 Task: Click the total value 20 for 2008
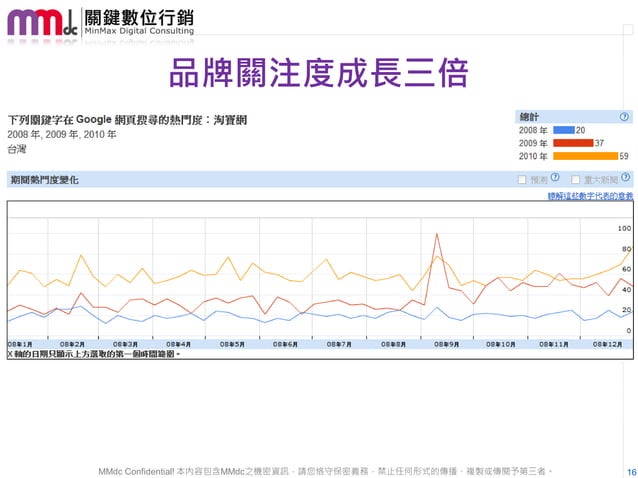581,130
